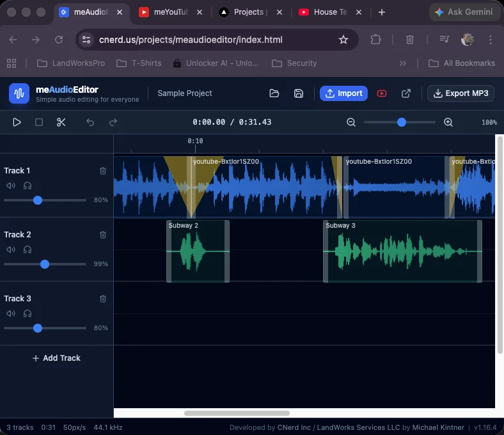This screenshot has height=435, width=504.
Task: Delete Track 1 with its trash icon
Action: [103, 171]
